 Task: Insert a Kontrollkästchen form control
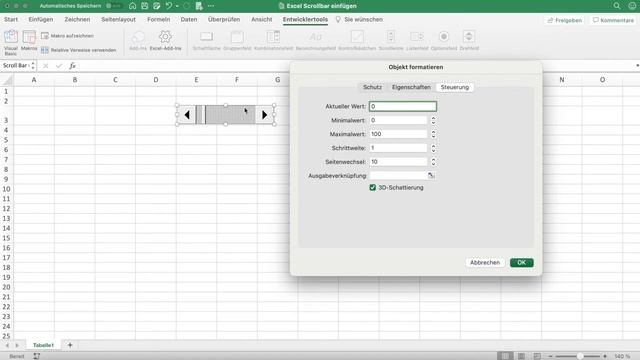point(357,41)
